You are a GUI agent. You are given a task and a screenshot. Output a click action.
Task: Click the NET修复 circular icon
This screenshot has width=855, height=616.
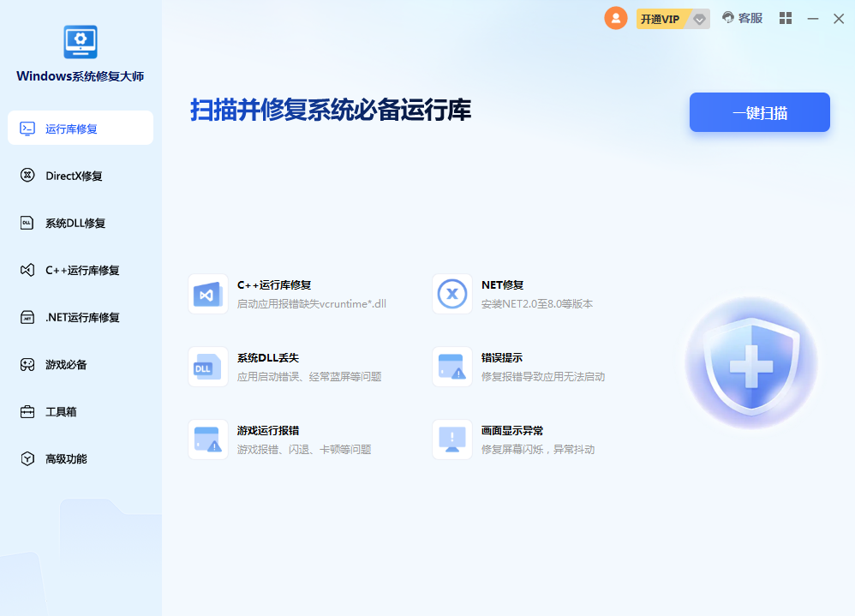(452, 295)
